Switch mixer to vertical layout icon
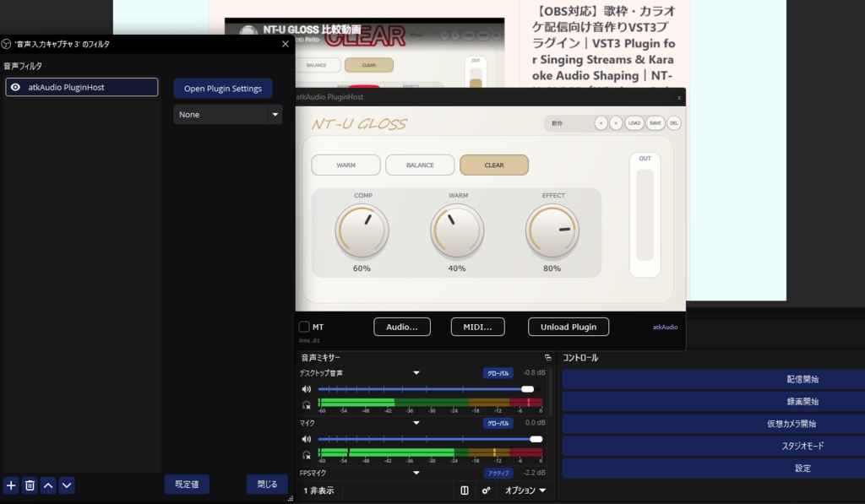Image resolution: width=865 pixels, height=504 pixels. pyautogui.click(x=465, y=490)
